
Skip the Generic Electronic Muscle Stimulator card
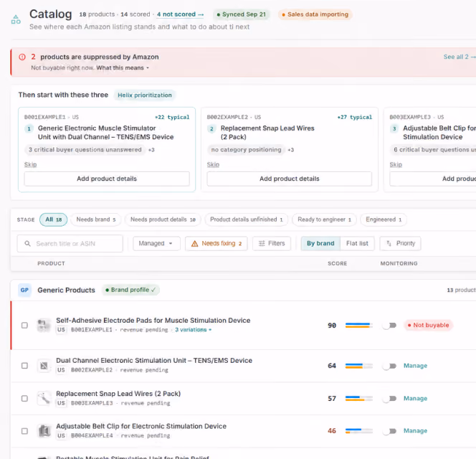point(30,165)
